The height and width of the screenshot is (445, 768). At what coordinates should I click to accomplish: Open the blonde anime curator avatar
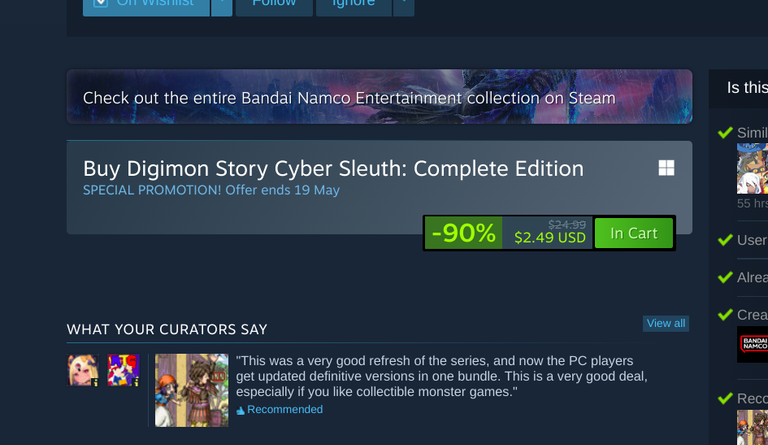coord(83,370)
